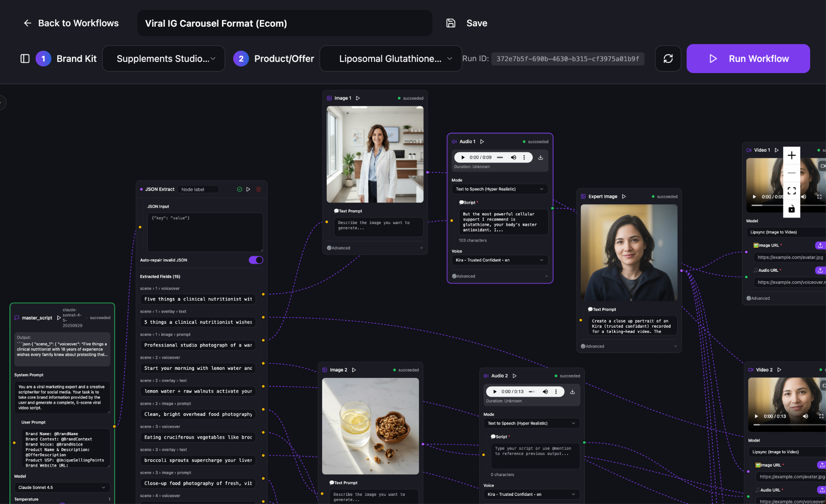Image resolution: width=826 pixels, height=504 pixels.
Task: Click the Viral IG Carousel title field
Action: click(x=284, y=23)
